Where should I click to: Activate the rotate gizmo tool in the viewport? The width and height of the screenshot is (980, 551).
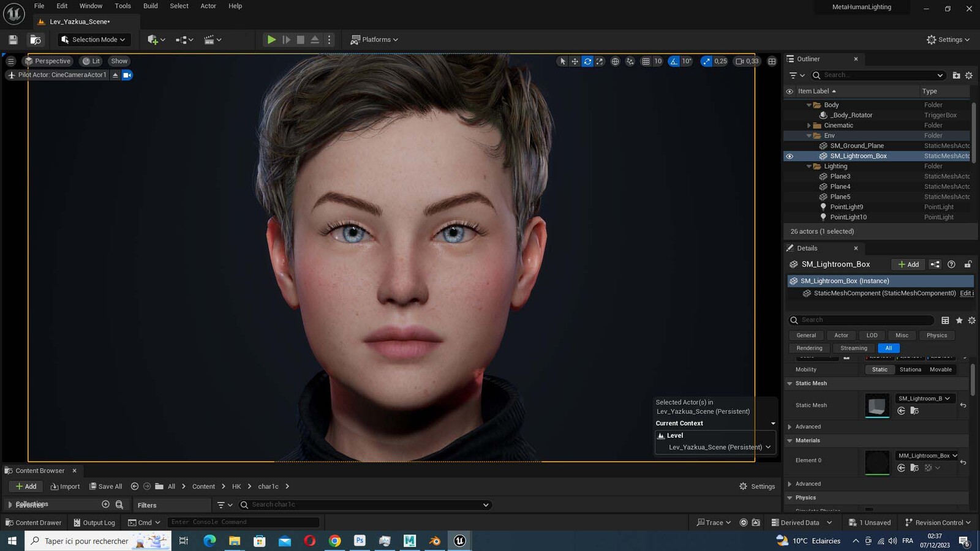coord(587,61)
